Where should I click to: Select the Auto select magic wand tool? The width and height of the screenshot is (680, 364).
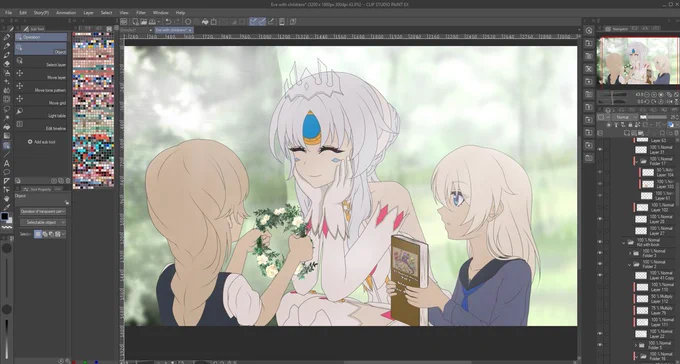pyautogui.click(x=7, y=118)
